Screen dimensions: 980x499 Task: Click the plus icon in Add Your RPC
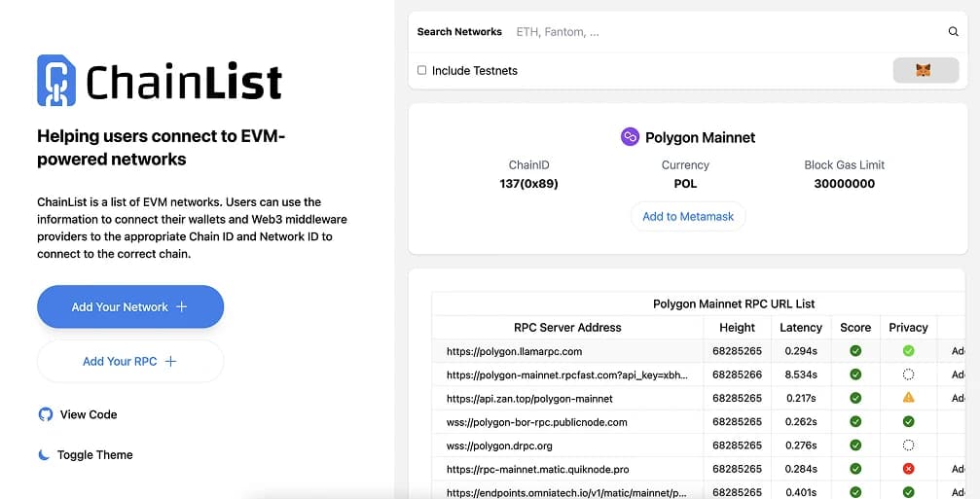(170, 361)
